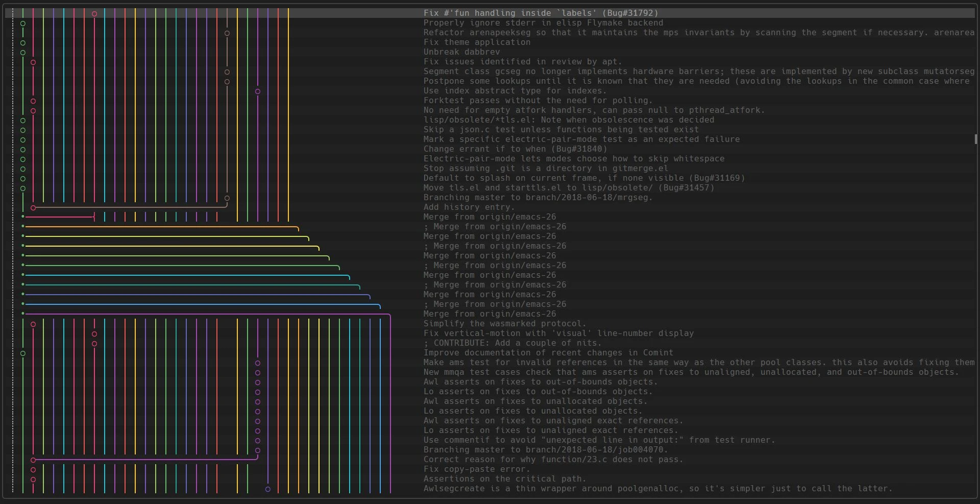Select commit "Fix theme application"
Screen dimensions: 980x504
477,42
